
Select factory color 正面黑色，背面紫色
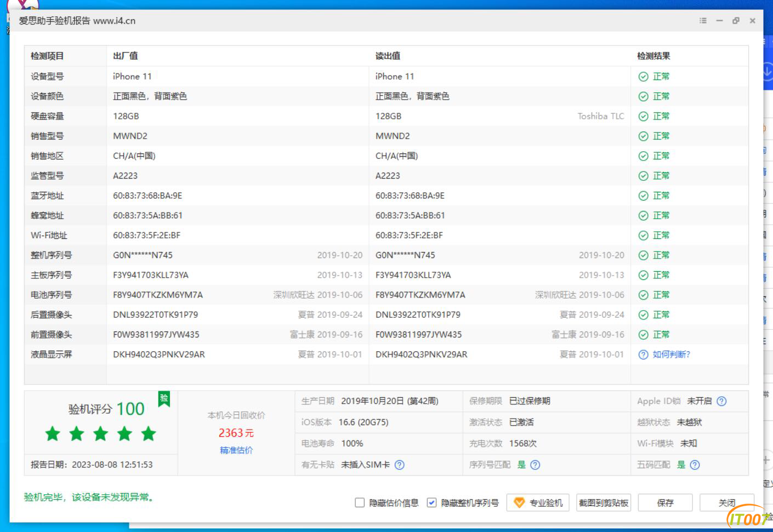point(150,96)
